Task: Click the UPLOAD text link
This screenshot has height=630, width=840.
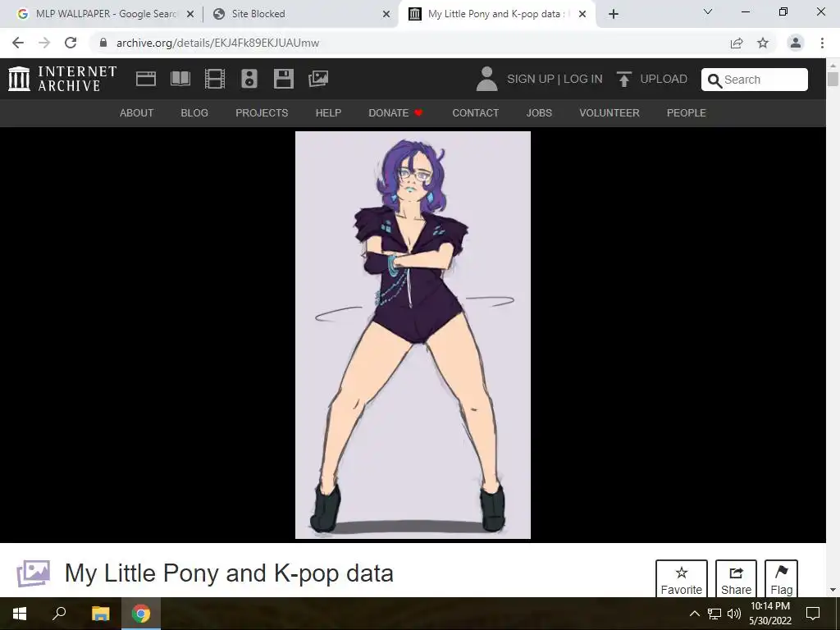Action: (x=664, y=80)
